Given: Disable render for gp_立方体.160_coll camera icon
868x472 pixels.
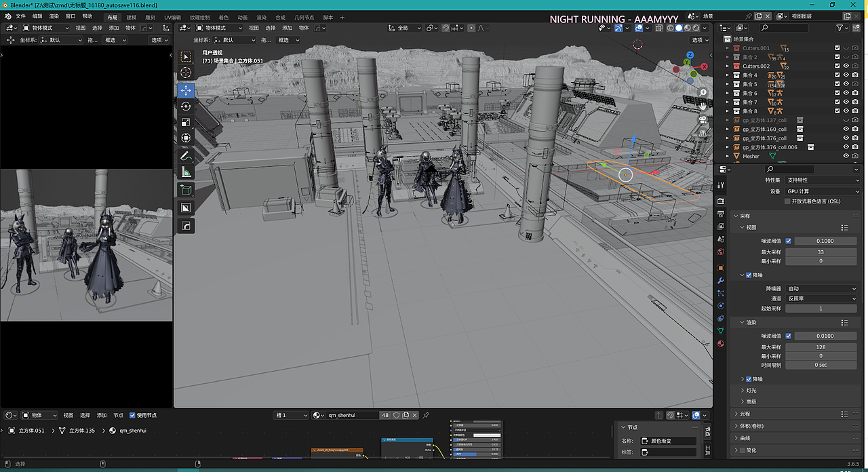Looking at the screenshot, I should [856, 129].
